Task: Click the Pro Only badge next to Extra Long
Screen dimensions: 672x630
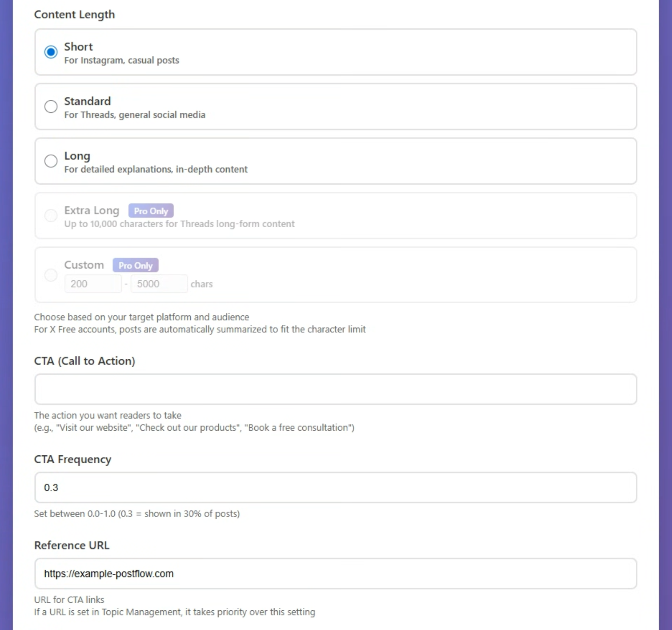Action: [151, 211]
